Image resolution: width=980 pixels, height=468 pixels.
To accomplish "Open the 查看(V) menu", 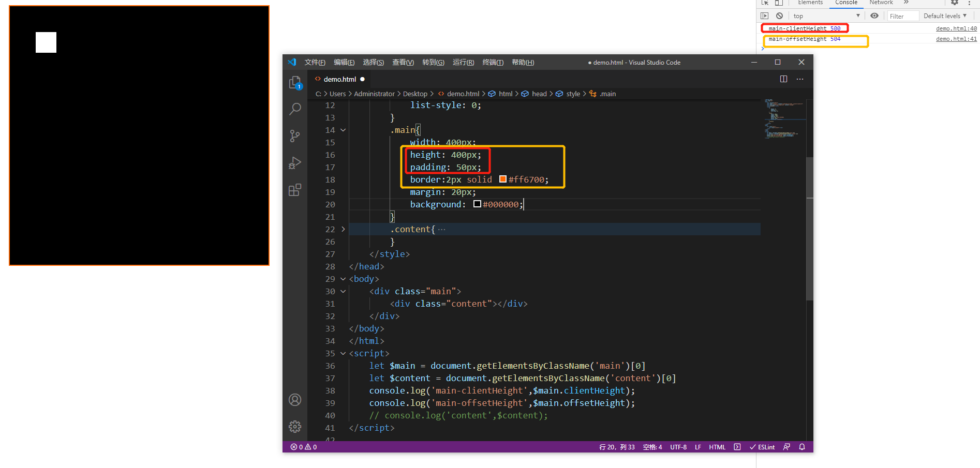I will 403,62.
